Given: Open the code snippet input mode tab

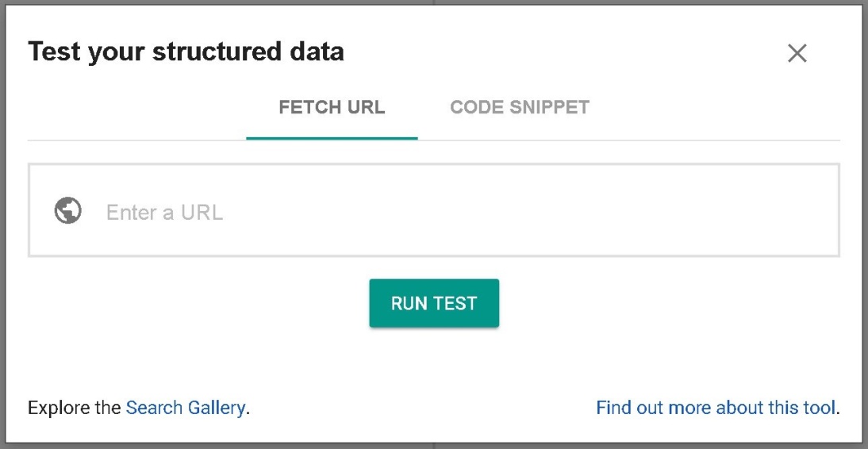Looking at the screenshot, I should click(519, 107).
